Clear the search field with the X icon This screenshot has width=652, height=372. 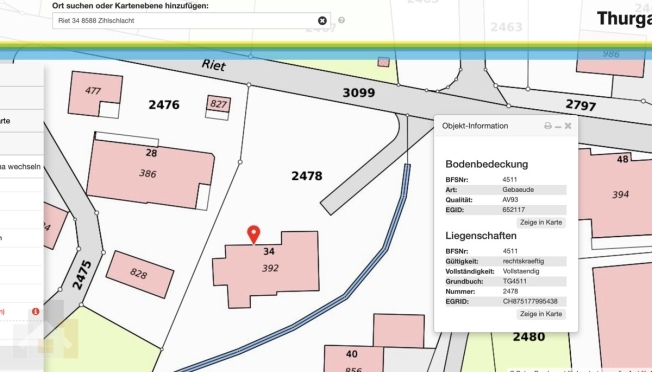tap(322, 20)
